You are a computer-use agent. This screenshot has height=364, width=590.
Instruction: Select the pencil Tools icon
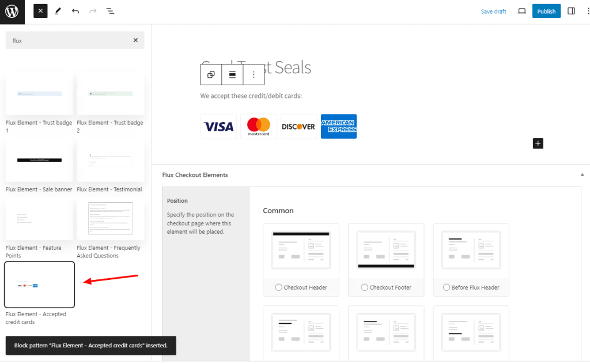coord(58,11)
